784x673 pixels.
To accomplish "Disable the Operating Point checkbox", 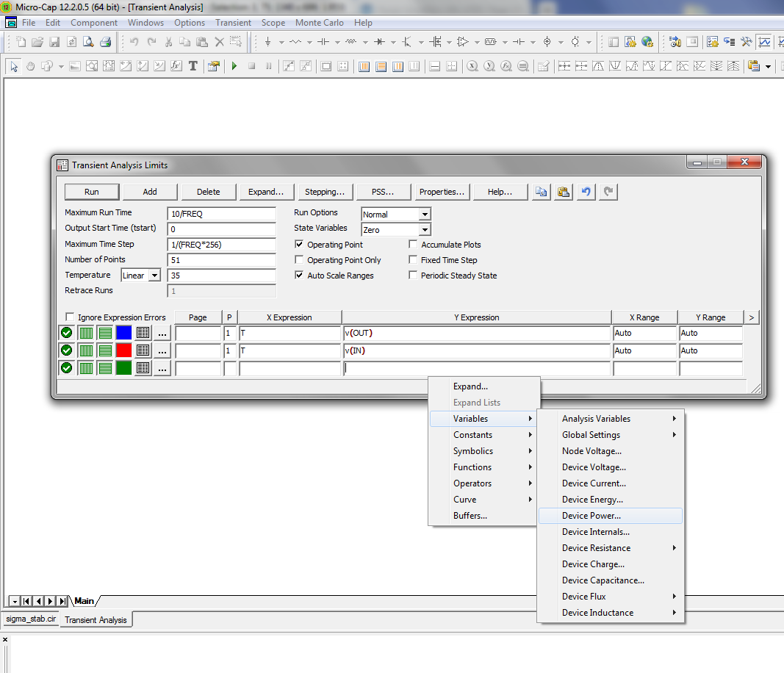I will [x=299, y=245].
